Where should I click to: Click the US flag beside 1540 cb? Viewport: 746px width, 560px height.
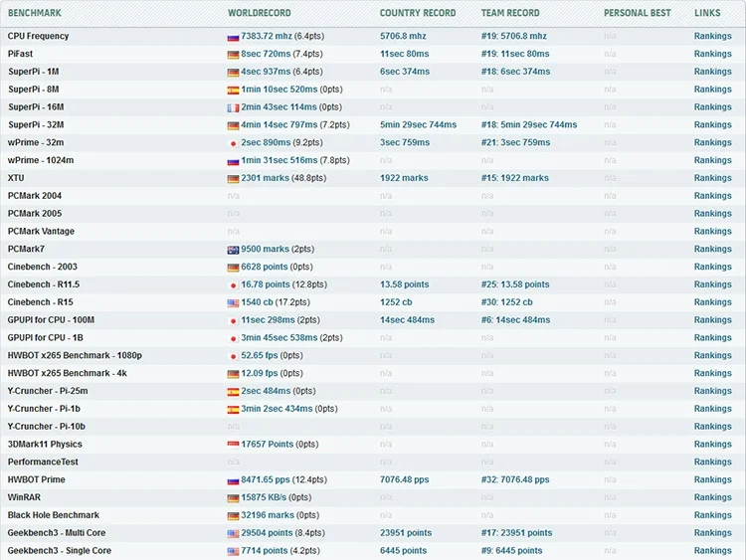(x=233, y=303)
